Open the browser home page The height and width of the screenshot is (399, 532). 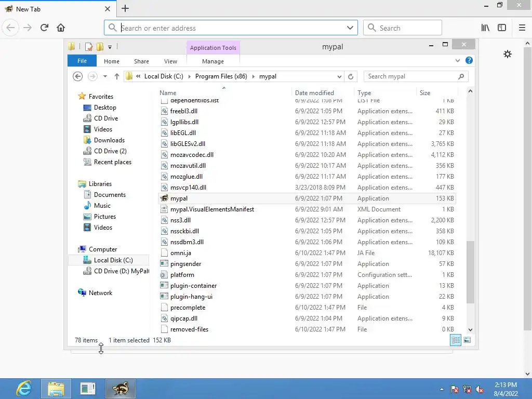point(61,28)
